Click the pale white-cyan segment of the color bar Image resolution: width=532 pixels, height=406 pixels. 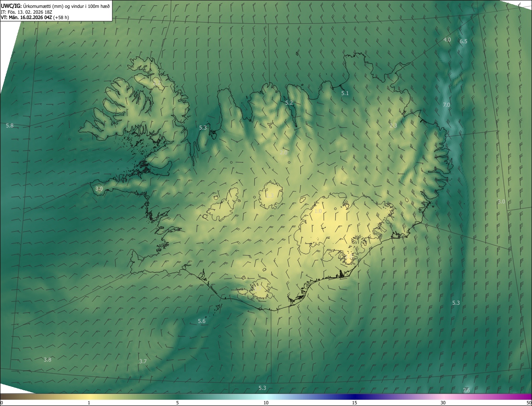tap(266, 396)
